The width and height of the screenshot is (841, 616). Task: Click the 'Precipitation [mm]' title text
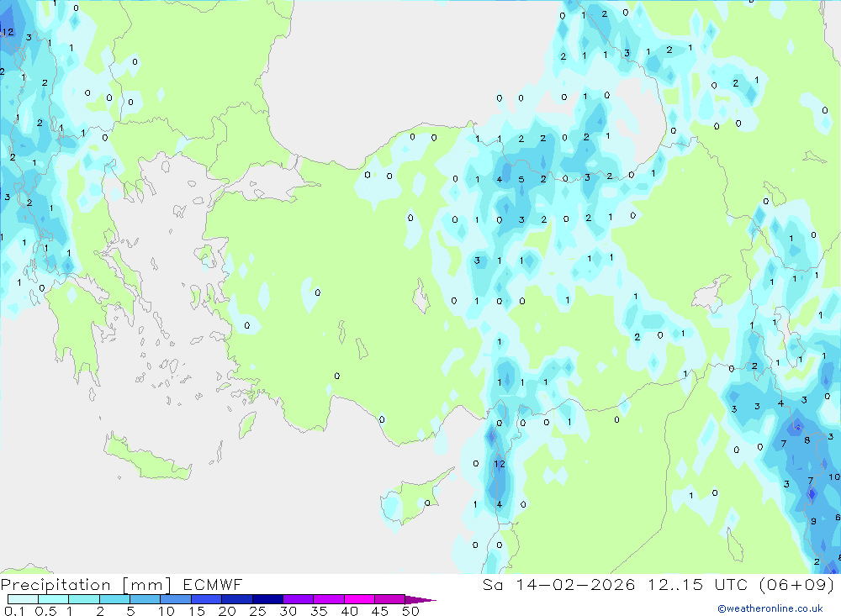pyautogui.click(x=87, y=585)
